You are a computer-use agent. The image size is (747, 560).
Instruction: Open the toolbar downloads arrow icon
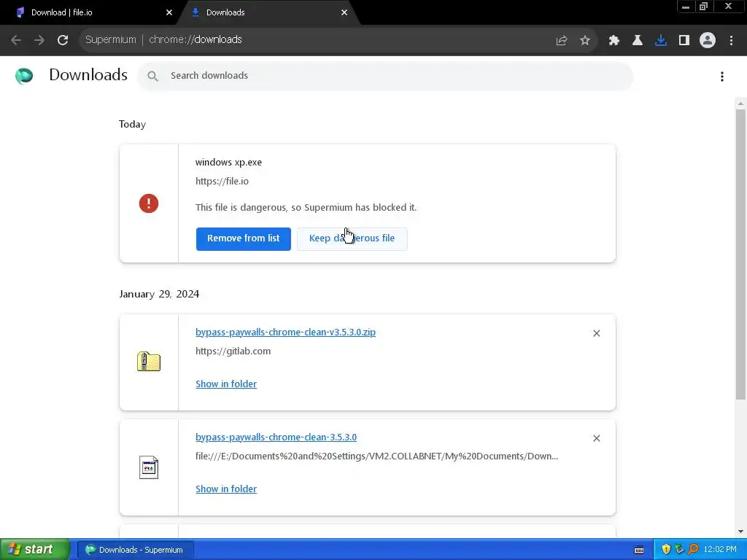tap(661, 41)
